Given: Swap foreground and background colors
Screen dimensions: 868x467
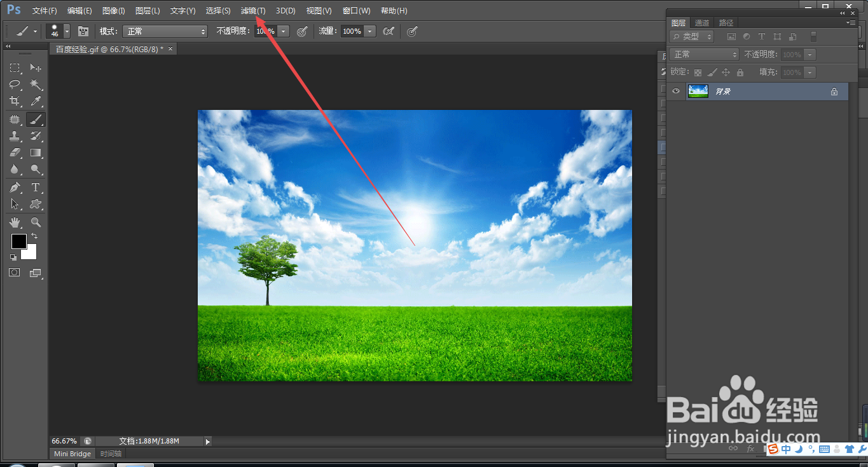Looking at the screenshot, I should 34,236.
